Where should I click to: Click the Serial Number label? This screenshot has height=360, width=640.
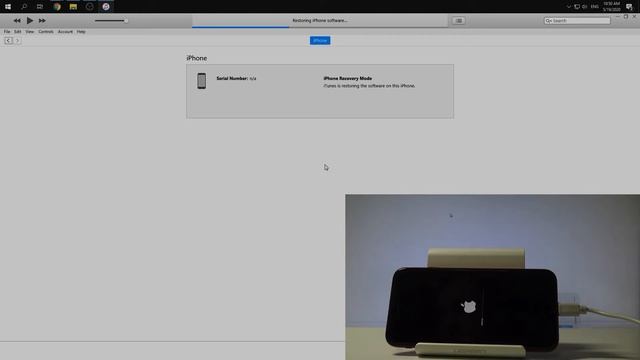232,78
